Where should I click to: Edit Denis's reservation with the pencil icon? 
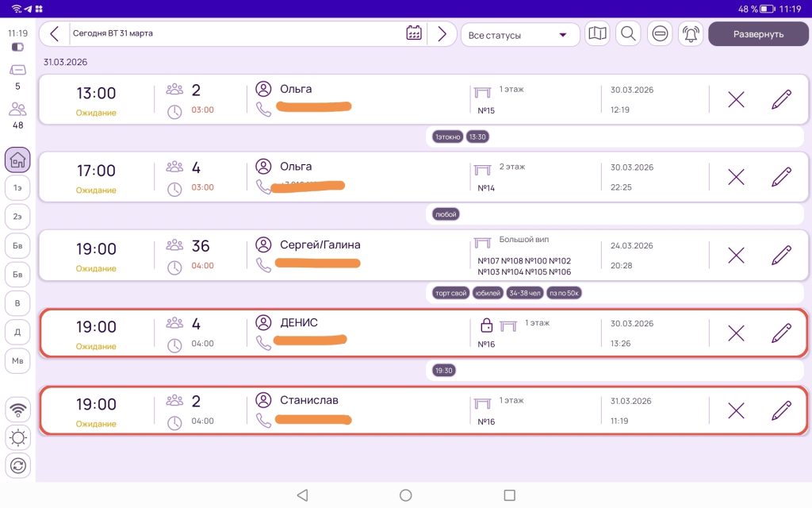(x=781, y=333)
